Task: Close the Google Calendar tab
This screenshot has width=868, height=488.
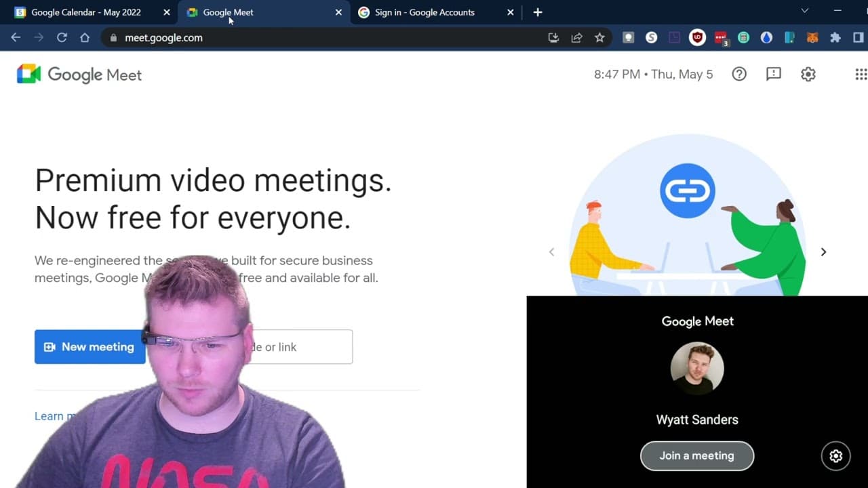Action: click(x=167, y=12)
